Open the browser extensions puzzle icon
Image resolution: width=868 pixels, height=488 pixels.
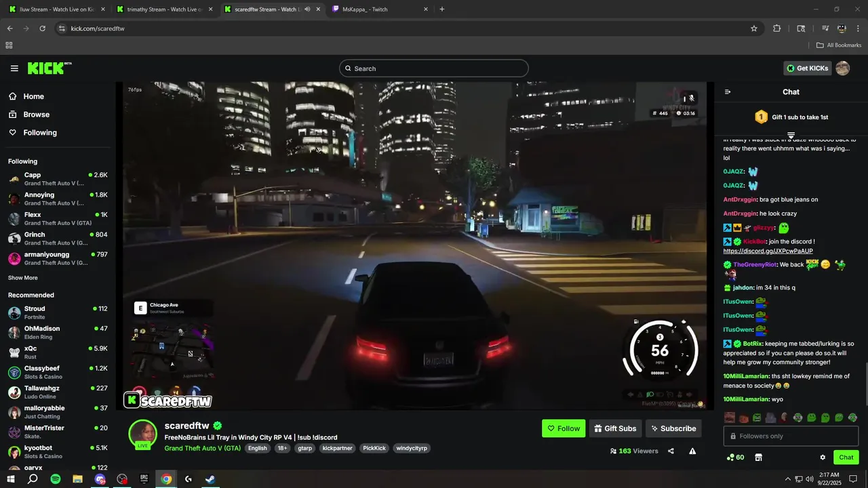click(777, 28)
